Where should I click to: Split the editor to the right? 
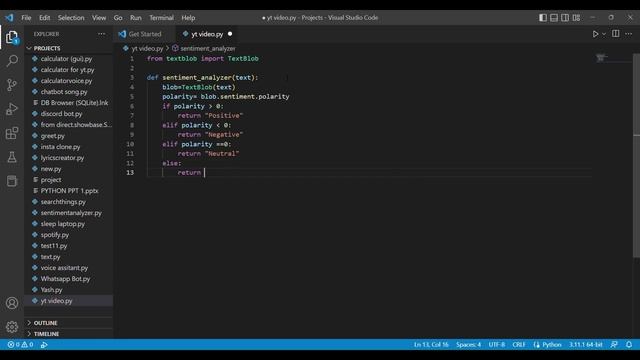(x=616, y=33)
